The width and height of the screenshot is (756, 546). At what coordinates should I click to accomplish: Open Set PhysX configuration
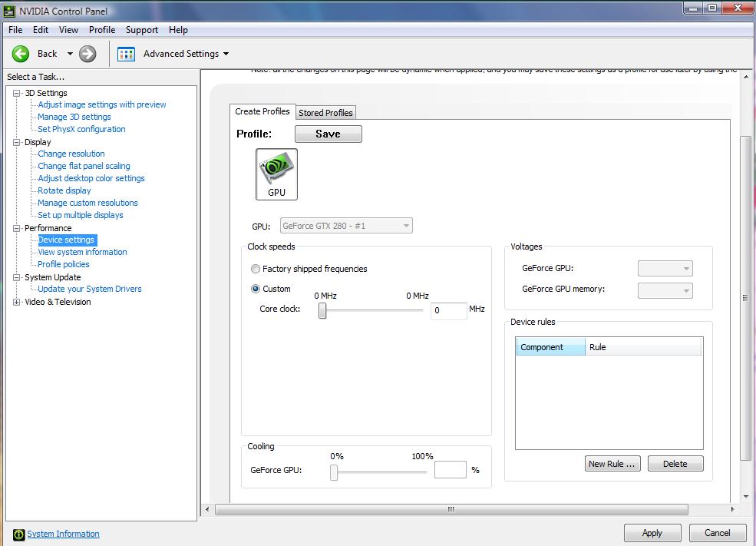(x=81, y=129)
